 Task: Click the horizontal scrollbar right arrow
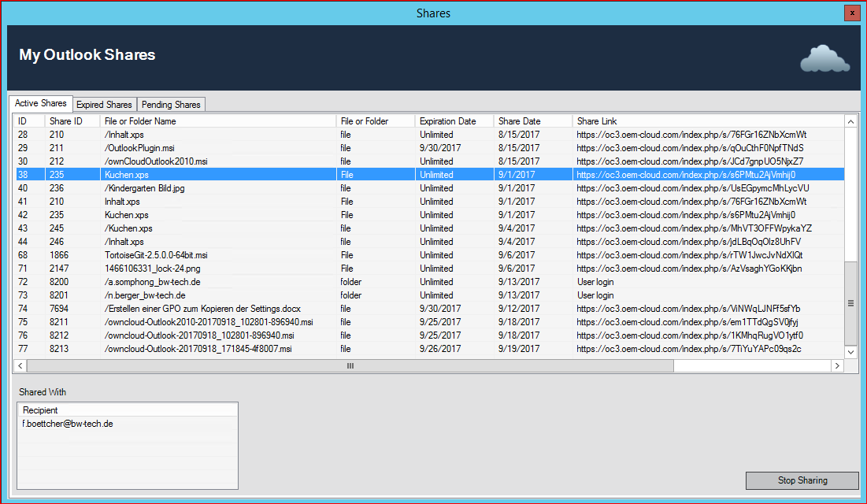[x=837, y=365]
